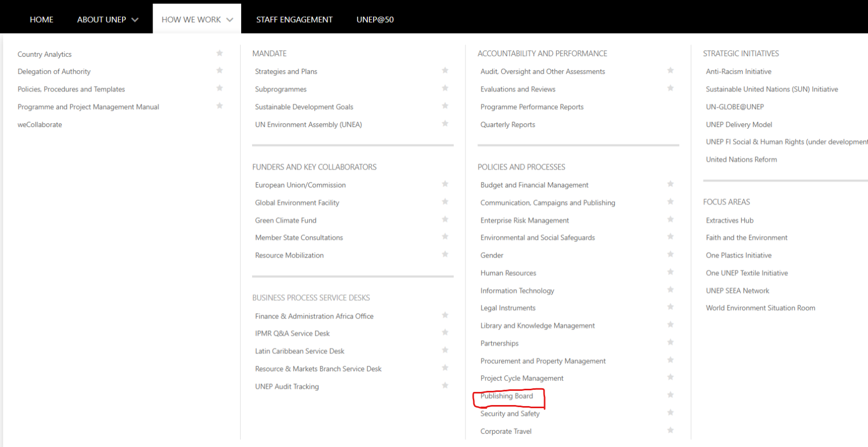Open One Plastics Initiative link

coord(739,256)
